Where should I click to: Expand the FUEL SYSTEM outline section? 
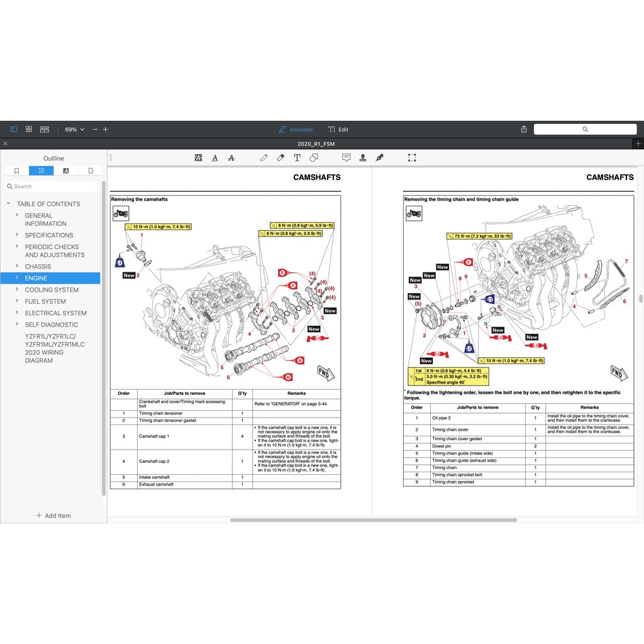pos(17,301)
